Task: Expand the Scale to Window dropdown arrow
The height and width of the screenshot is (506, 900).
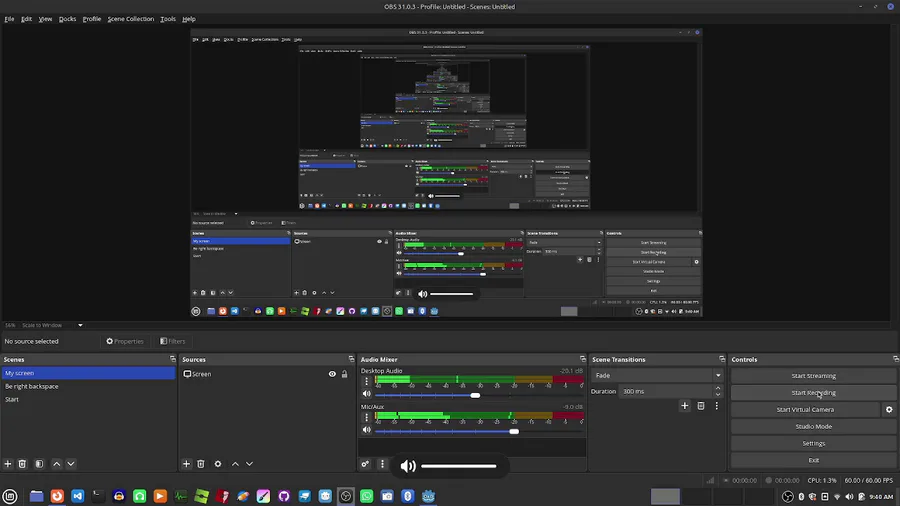Action: click(x=80, y=325)
